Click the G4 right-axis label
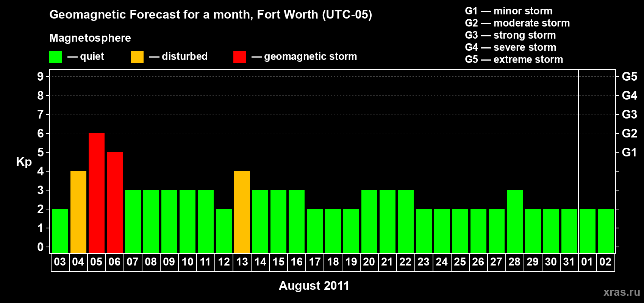 pos(629,95)
